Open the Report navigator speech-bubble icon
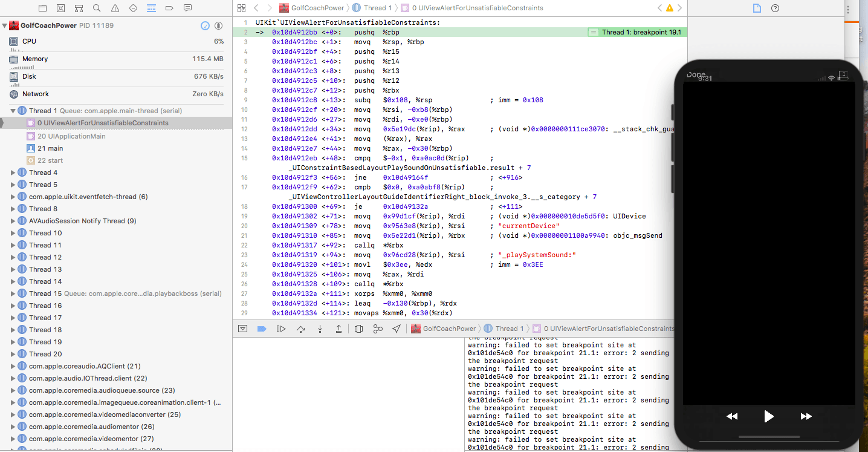 click(x=187, y=8)
